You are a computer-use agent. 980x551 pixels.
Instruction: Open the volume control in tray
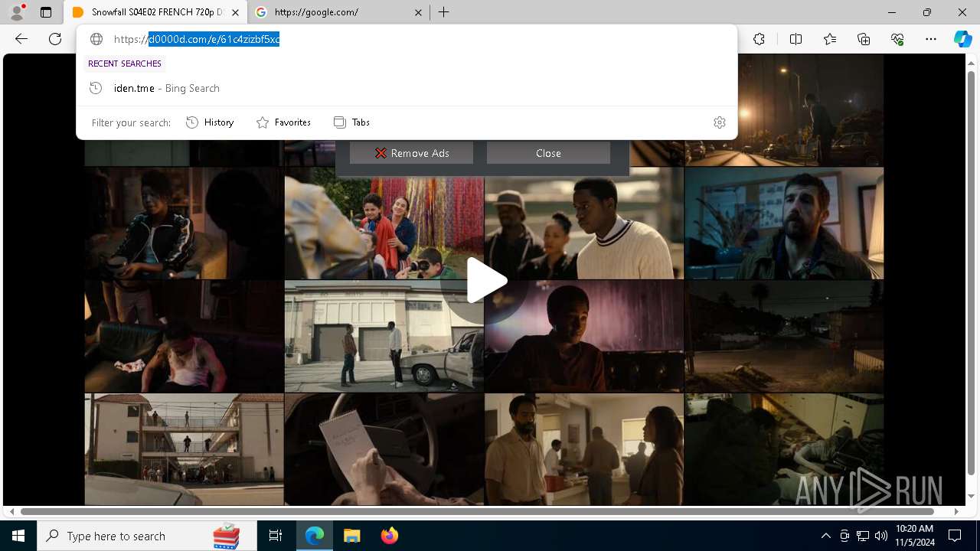pyautogui.click(x=881, y=536)
